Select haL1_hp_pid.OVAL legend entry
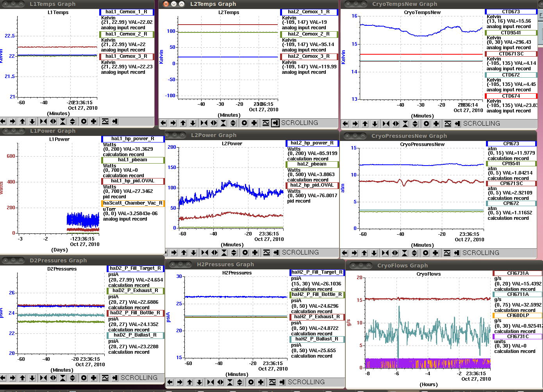 [133, 181]
